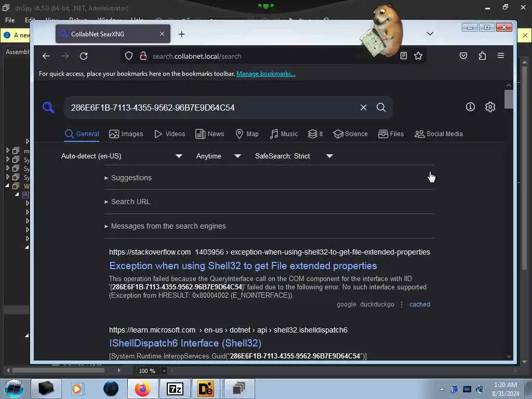The width and height of the screenshot is (532, 399).
Task: Open the globe taskbar icon
Action: 111,389
